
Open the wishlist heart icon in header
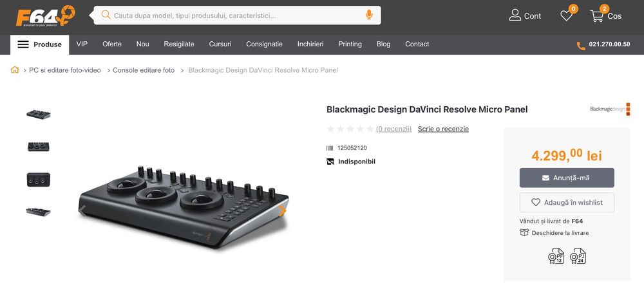point(567,15)
